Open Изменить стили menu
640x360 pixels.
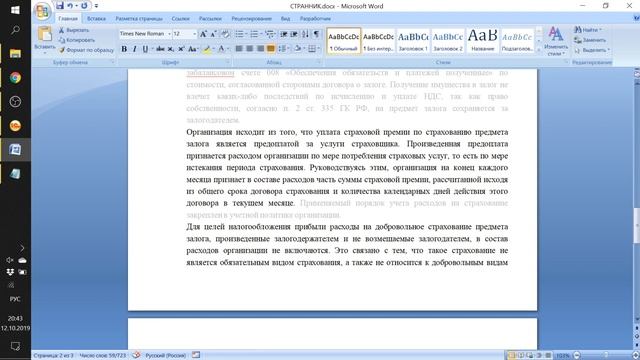[556, 41]
